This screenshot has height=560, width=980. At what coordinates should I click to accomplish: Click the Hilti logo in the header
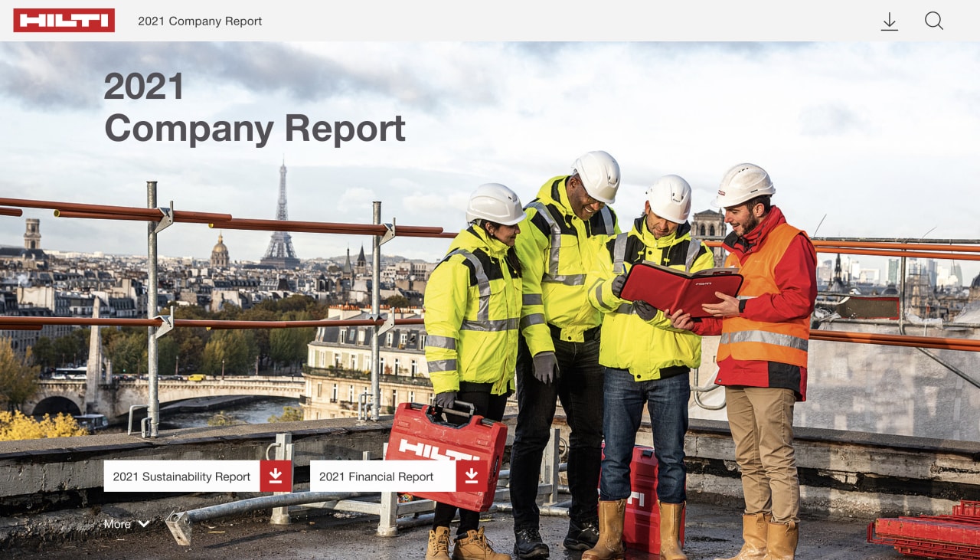pos(64,21)
